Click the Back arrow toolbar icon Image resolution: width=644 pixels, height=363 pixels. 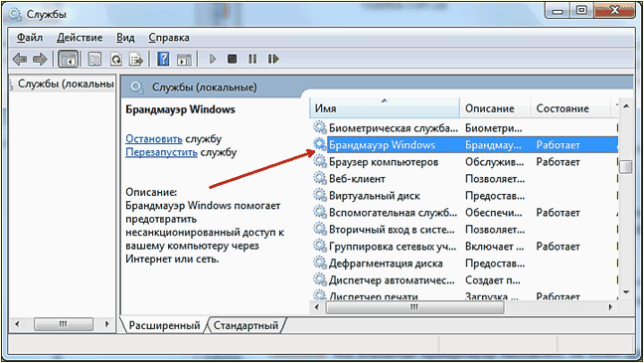point(19,60)
